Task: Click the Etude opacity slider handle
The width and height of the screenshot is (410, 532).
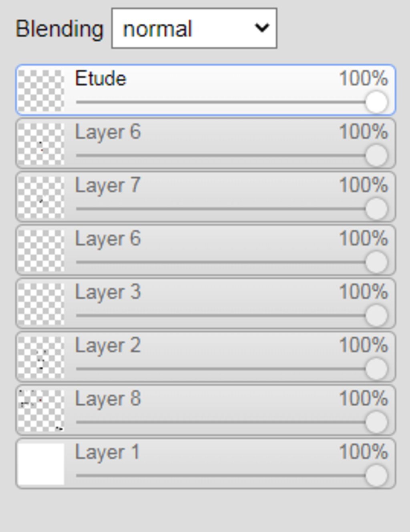Action: [x=376, y=102]
